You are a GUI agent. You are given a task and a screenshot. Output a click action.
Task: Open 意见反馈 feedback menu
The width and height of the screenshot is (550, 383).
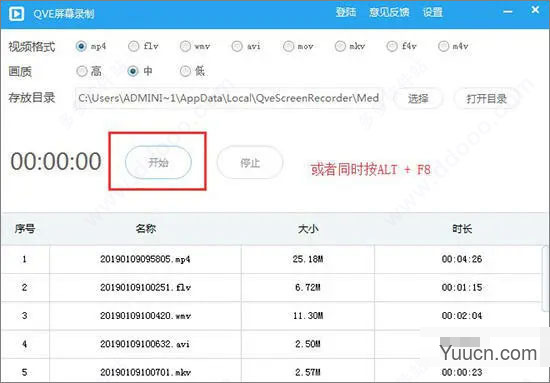pyautogui.click(x=389, y=12)
